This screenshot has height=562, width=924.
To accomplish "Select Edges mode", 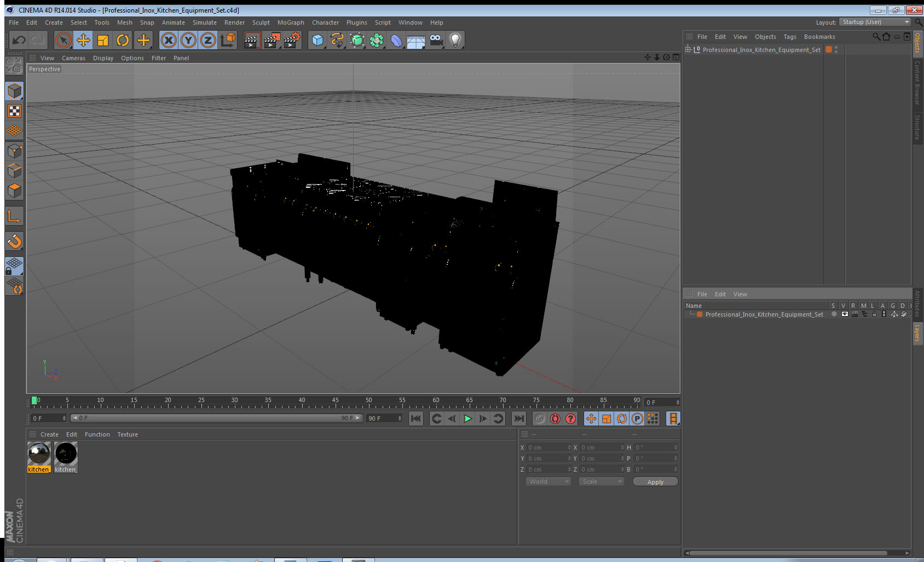I will (14, 170).
